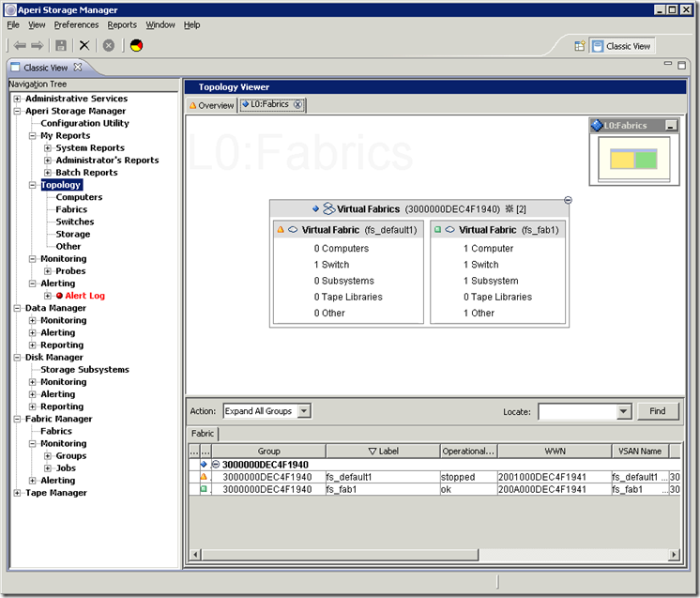Open the Action Expand All Groups dropdown

[304, 410]
